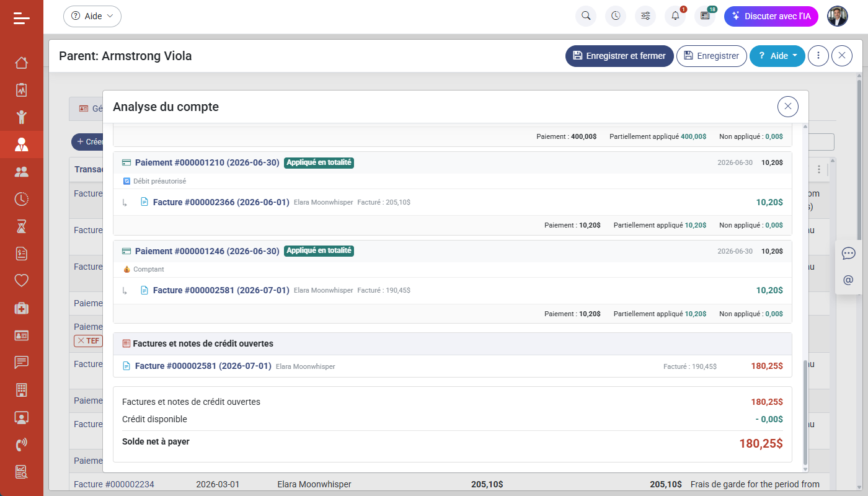868x496 pixels.
Task: Toggle the hamburger menu in sidebar
Action: tap(22, 18)
